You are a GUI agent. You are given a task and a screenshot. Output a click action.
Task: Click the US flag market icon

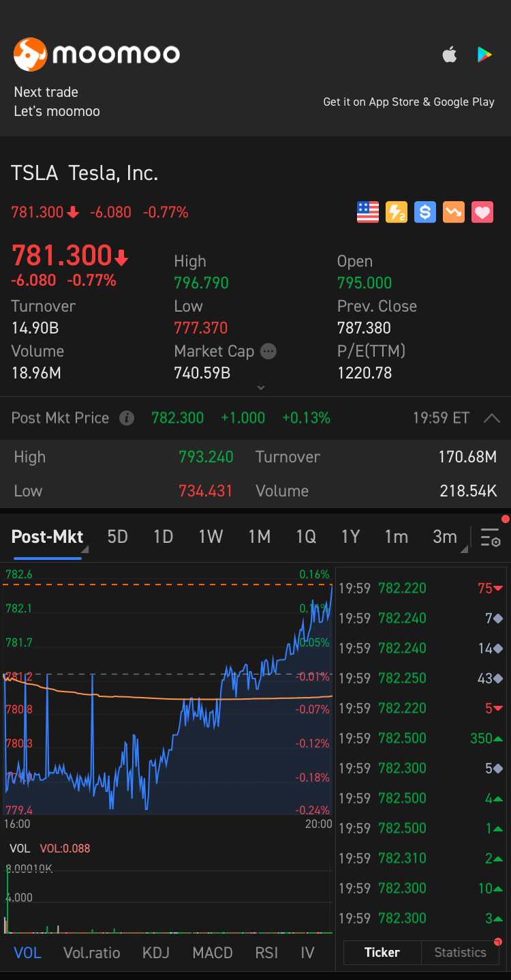pos(368,212)
